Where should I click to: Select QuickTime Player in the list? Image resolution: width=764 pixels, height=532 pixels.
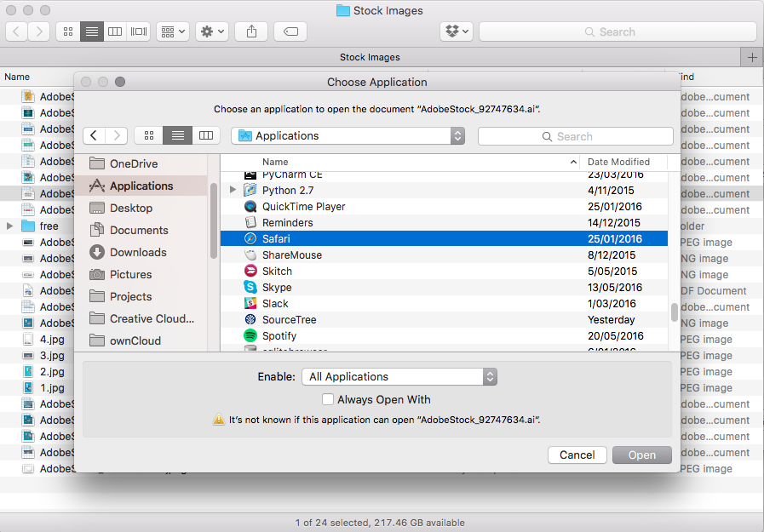(x=303, y=207)
